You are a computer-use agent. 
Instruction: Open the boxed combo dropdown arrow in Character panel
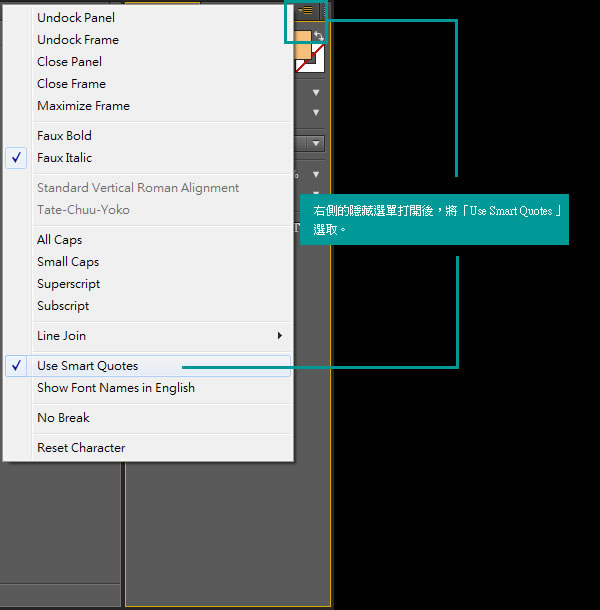click(316, 144)
